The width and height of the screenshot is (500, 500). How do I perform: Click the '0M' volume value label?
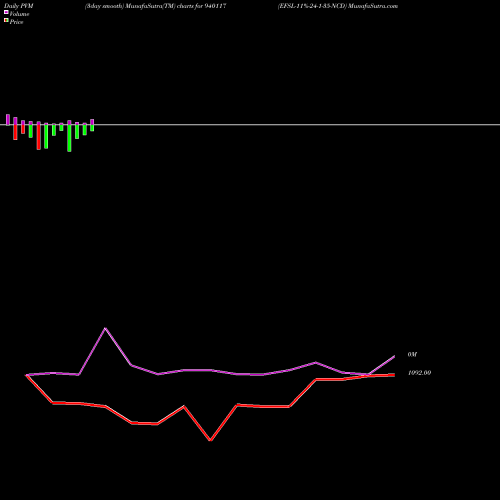412,354
